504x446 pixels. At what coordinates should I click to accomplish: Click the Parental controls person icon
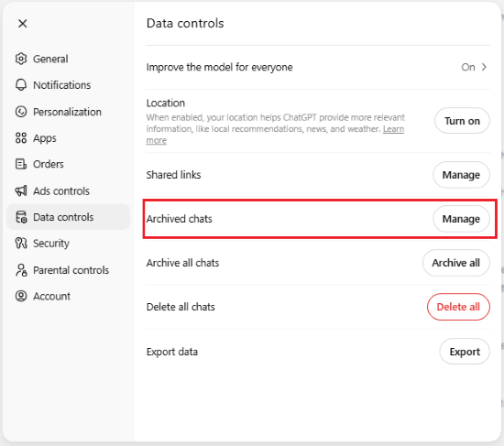pos(21,270)
